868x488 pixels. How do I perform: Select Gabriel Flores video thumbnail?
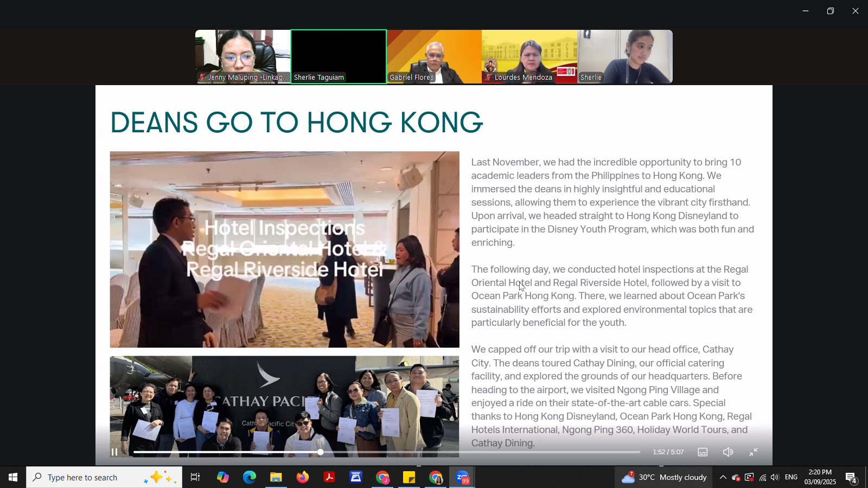pos(434,56)
